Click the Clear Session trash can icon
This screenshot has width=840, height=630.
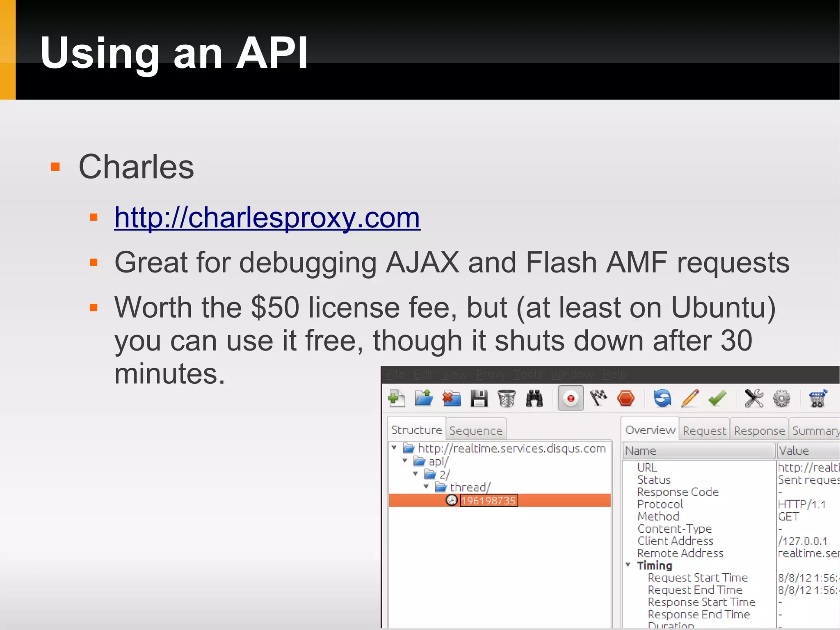click(x=506, y=398)
